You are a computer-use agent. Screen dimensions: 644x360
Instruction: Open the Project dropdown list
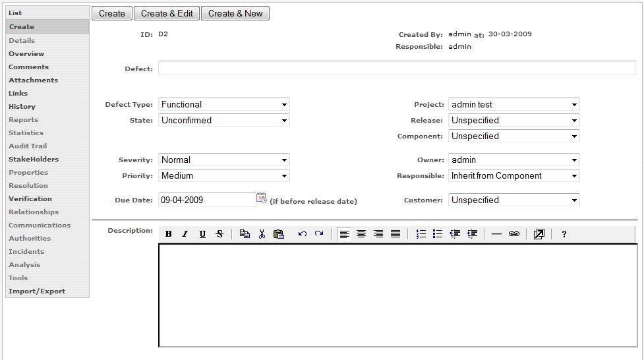(514, 105)
